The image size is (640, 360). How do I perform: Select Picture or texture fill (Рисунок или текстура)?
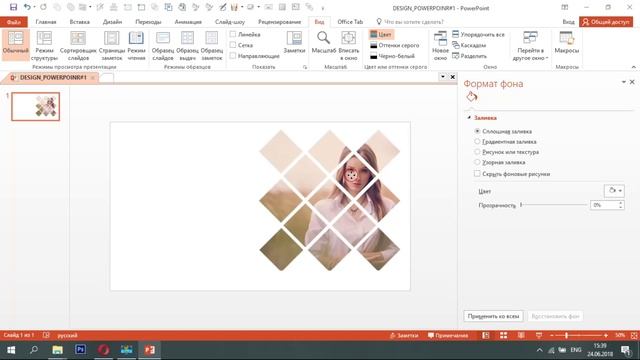click(x=477, y=151)
